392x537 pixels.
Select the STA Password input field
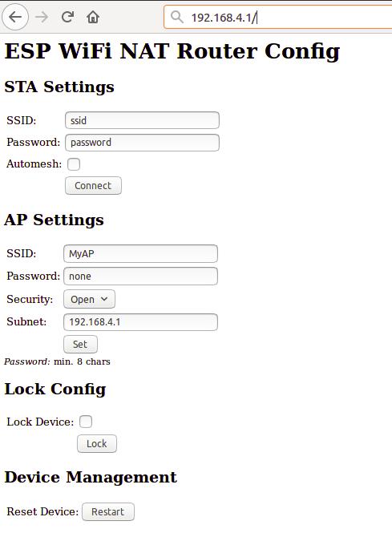[142, 143]
